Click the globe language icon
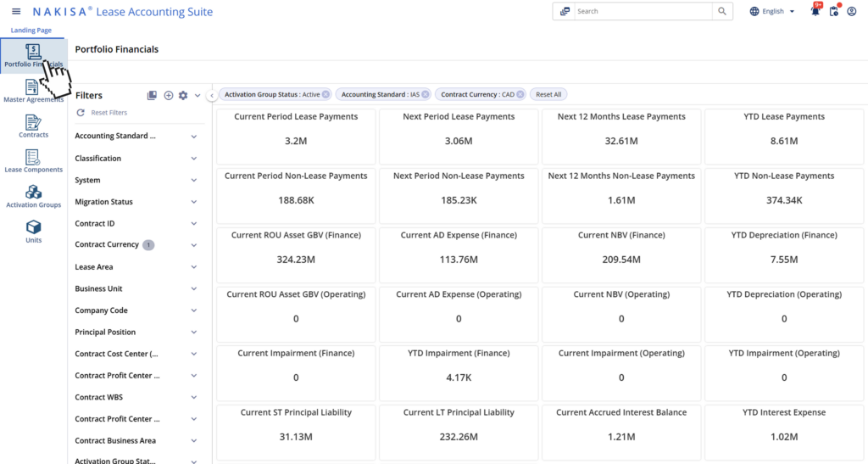Viewport: 868px width, 464px height. (754, 11)
